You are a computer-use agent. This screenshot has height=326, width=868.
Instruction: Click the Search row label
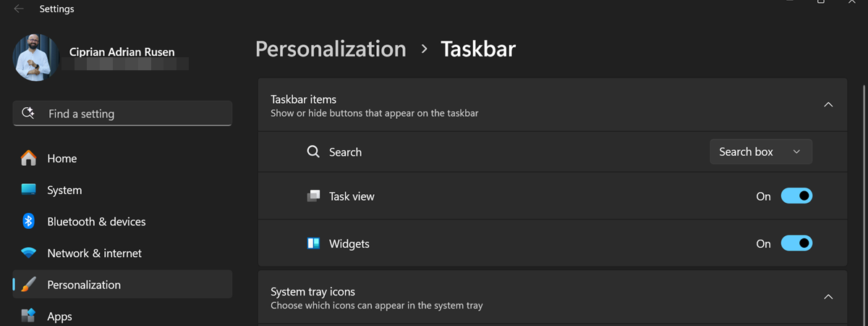(345, 152)
